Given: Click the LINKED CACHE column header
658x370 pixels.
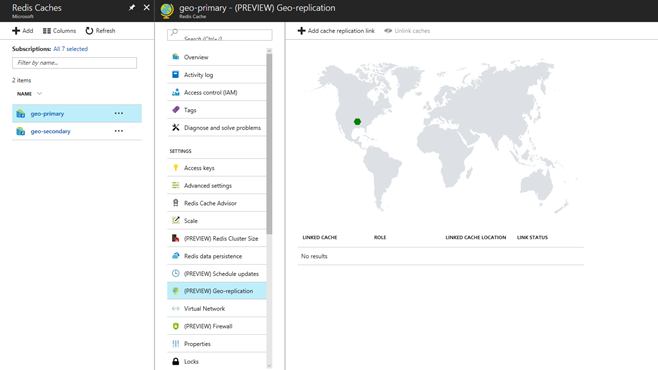Looking at the screenshot, I should click(x=320, y=237).
